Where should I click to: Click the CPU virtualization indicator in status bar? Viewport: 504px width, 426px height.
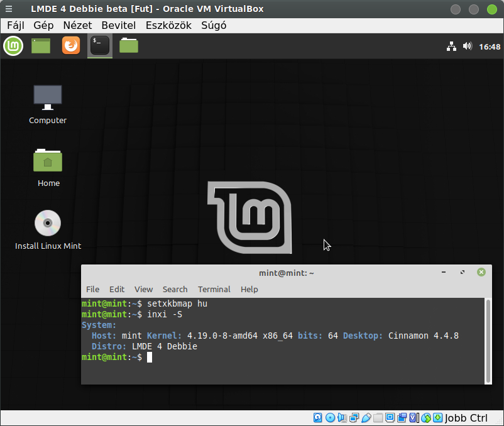point(414,418)
